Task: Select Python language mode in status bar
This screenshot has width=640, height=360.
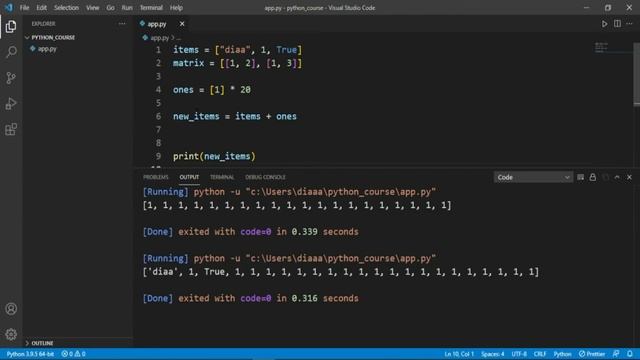Action: (562, 354)
